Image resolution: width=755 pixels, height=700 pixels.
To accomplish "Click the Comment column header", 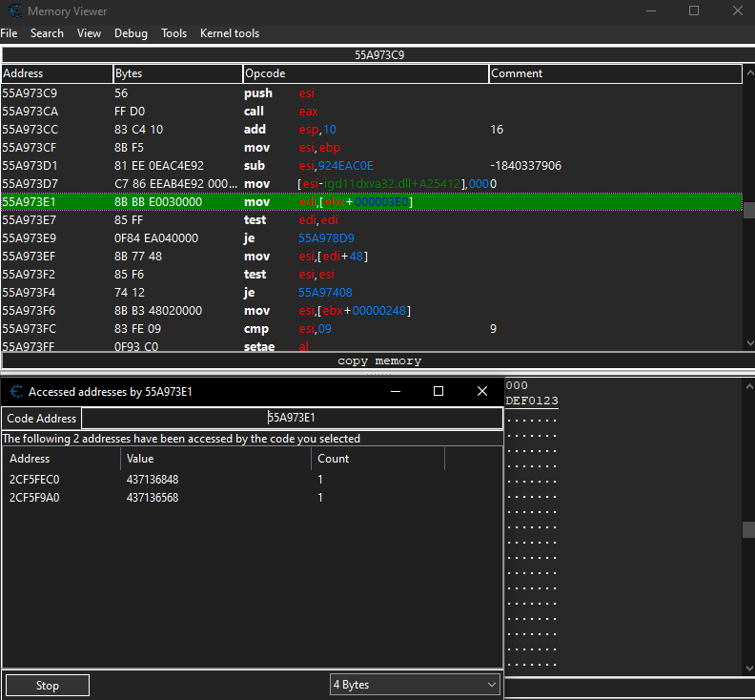I will [616, 73].
